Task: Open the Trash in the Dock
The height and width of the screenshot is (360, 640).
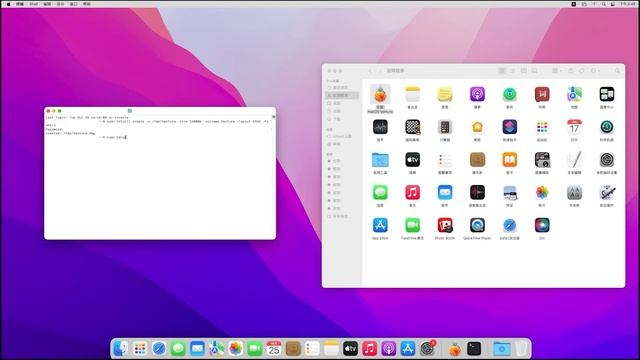Action: tap(521, 349)
